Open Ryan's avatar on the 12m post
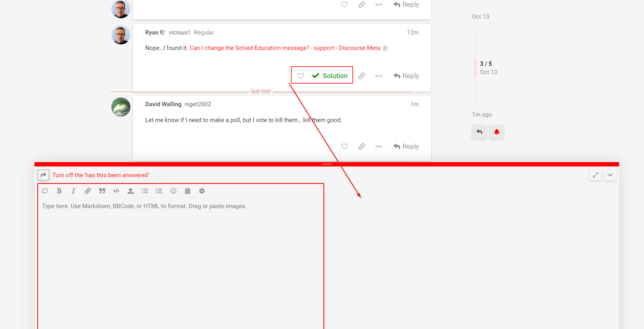644x329 pixels. pos(121,35)
